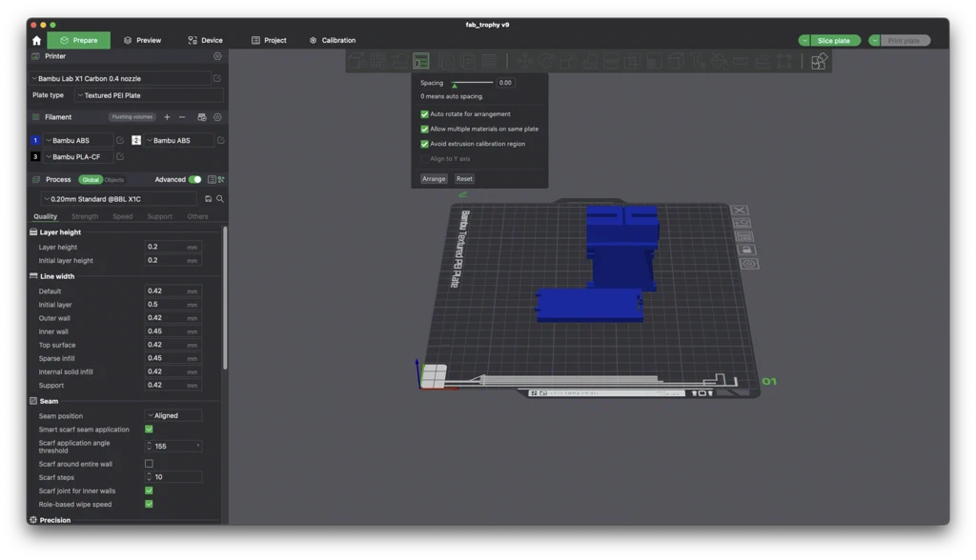The image size is (976, 560).
Task: Open the Slice plate dropdown arrow
Action: coord(804,40)
